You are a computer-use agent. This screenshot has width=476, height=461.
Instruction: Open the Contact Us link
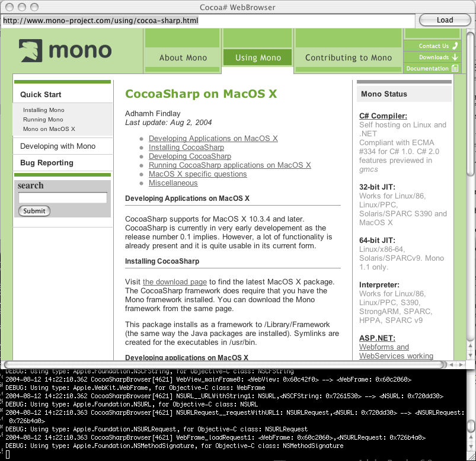click(433, 46)
